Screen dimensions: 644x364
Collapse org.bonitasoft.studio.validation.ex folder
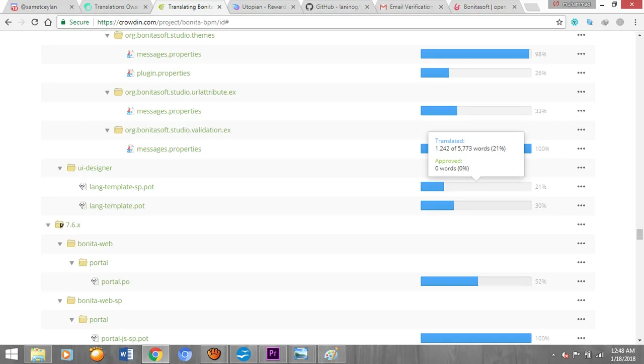coord(107,130)
